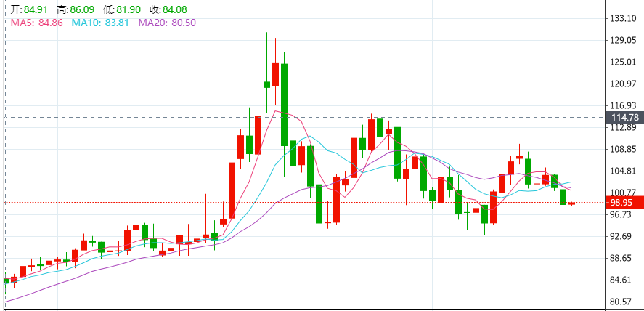Screen dimensions: 644x311
Task: Click the close price 收:84.08 value
Action: tap(168, 9)
